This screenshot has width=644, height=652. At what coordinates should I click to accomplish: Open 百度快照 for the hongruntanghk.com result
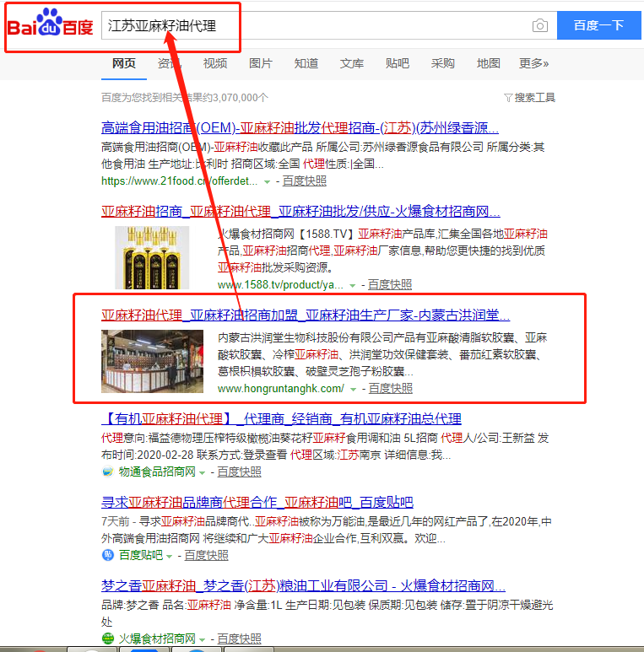pyautogui.click(x=391, y=389)
